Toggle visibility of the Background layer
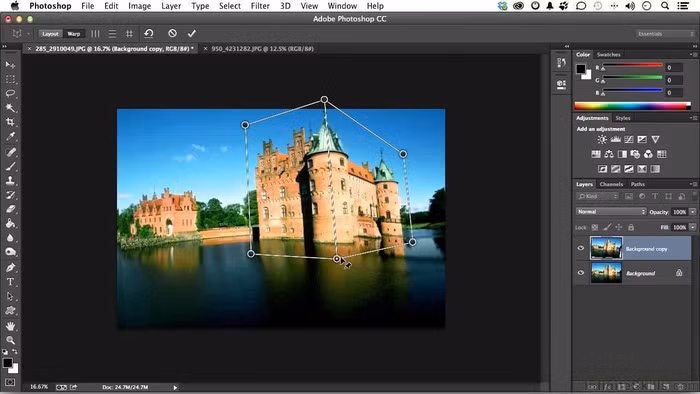Screen dimensions: 700x394 click(x=581, y=273)
